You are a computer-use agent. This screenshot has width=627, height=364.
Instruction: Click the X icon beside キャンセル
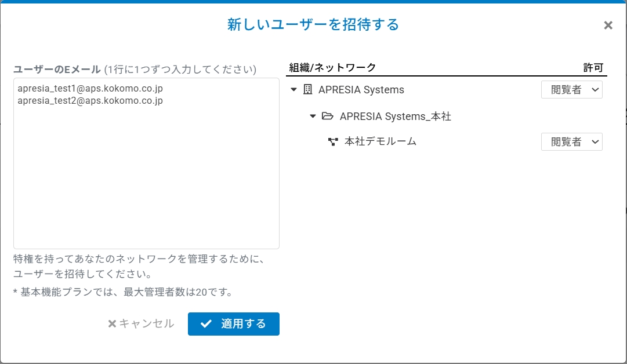click(112, 324)
